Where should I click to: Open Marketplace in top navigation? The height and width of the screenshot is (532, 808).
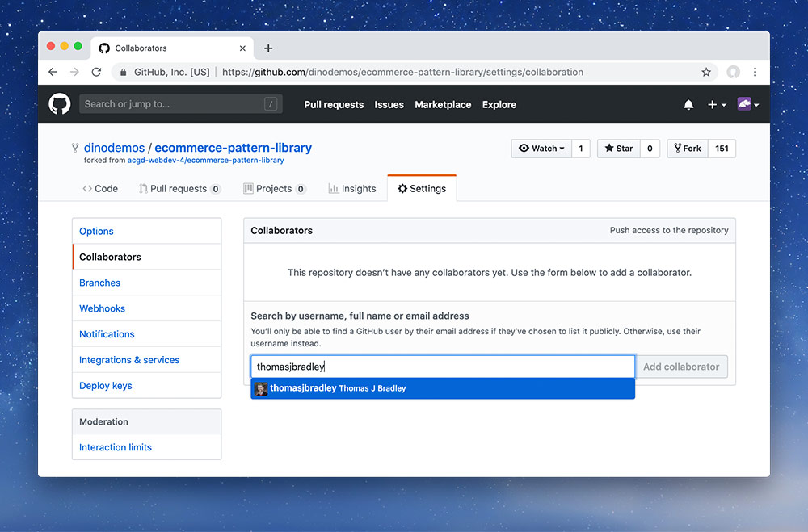[443, 105]
